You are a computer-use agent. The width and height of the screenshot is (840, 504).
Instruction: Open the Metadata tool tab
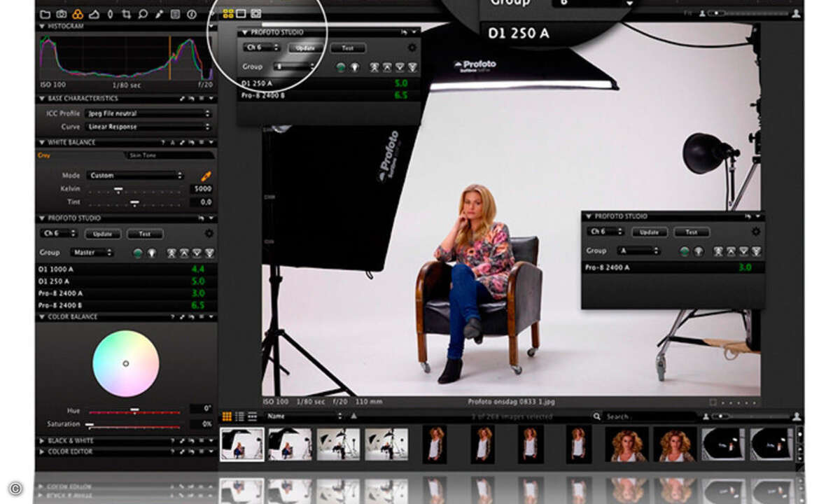coord(174,13)
